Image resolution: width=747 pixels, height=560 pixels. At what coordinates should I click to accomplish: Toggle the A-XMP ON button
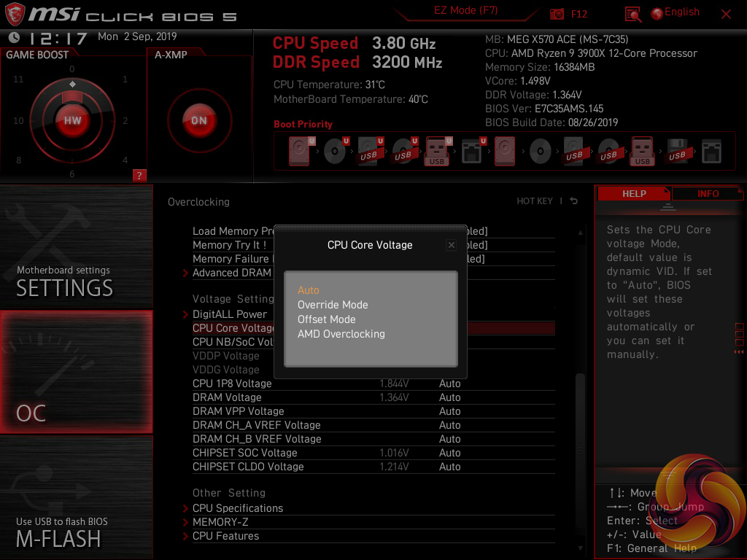click(199, 120)
